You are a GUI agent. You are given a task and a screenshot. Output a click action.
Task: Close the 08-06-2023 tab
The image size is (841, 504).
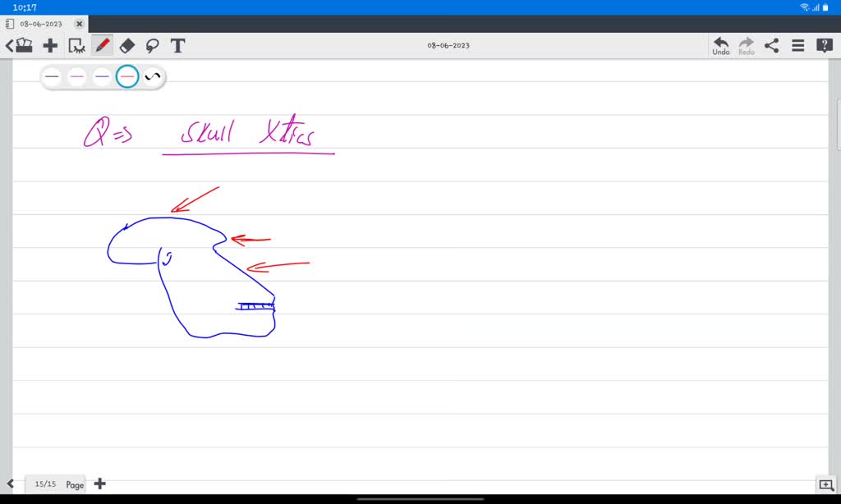[79, 24]
